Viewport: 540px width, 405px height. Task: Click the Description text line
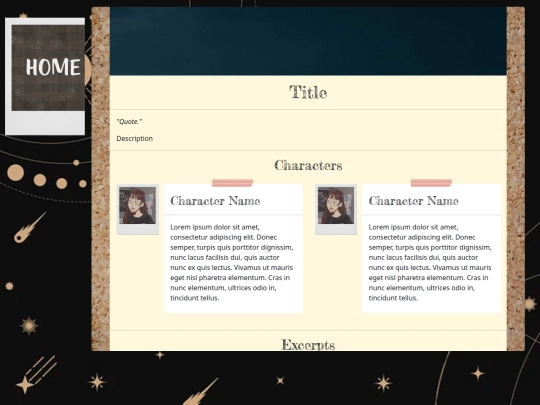click(135, 138)
